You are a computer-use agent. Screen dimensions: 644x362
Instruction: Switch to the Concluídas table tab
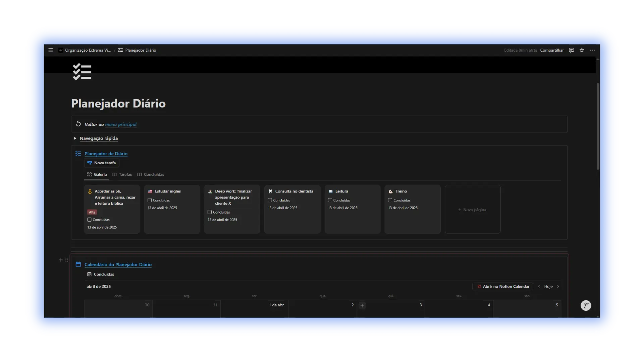[x=151, y=175]
